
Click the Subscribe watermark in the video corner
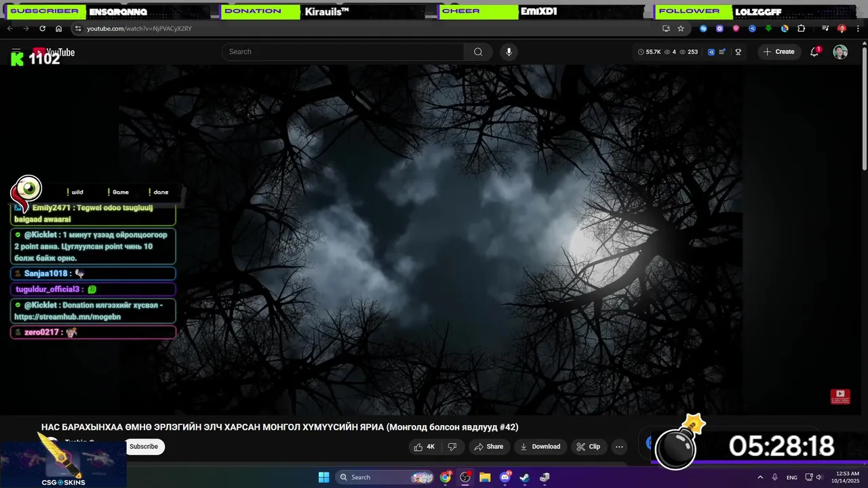(840, 396)
